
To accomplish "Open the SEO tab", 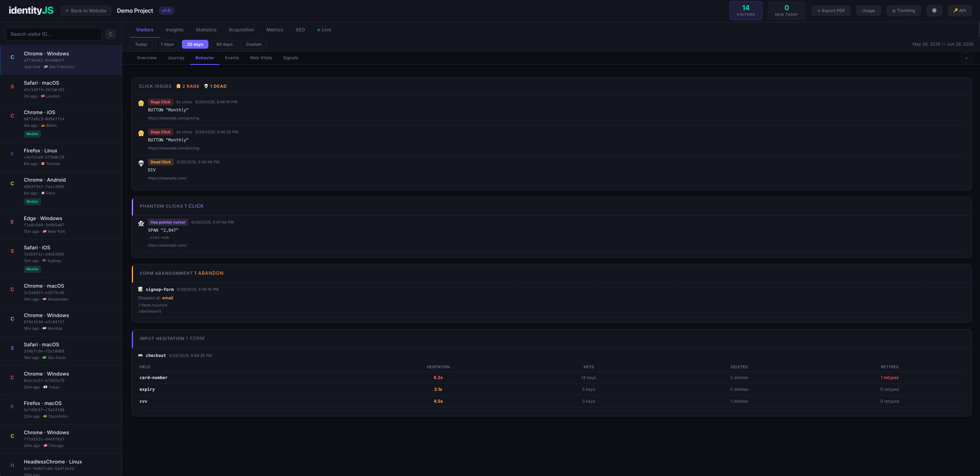I will click(x=300, y=30).
